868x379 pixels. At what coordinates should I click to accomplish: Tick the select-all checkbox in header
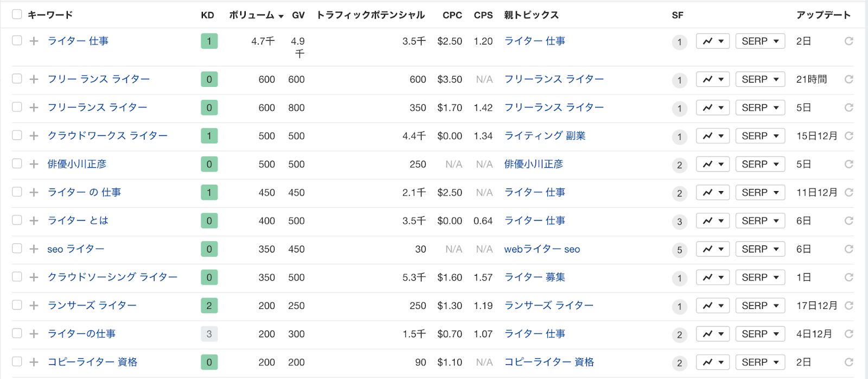pos(17,14)
